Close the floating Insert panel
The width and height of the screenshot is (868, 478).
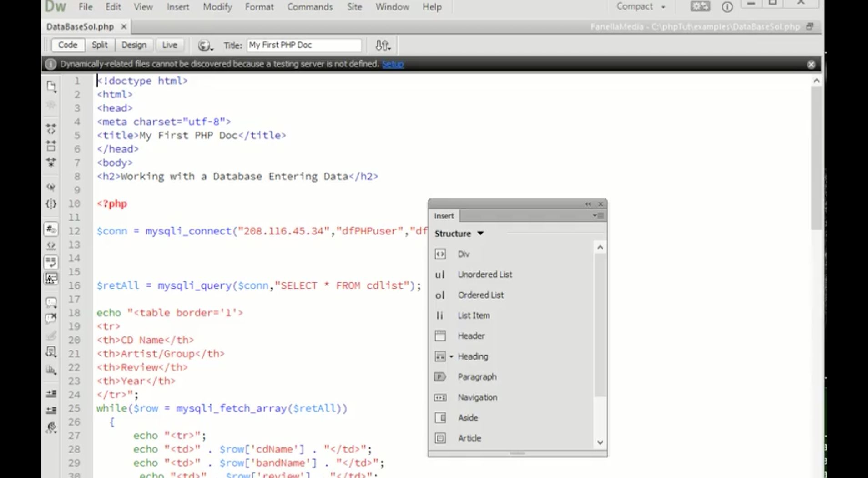[601, 204]
